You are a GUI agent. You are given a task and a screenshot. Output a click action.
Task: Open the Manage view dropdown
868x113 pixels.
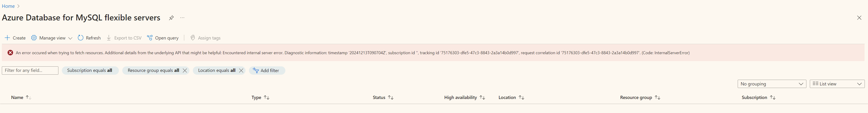click(x=52, y=38)
